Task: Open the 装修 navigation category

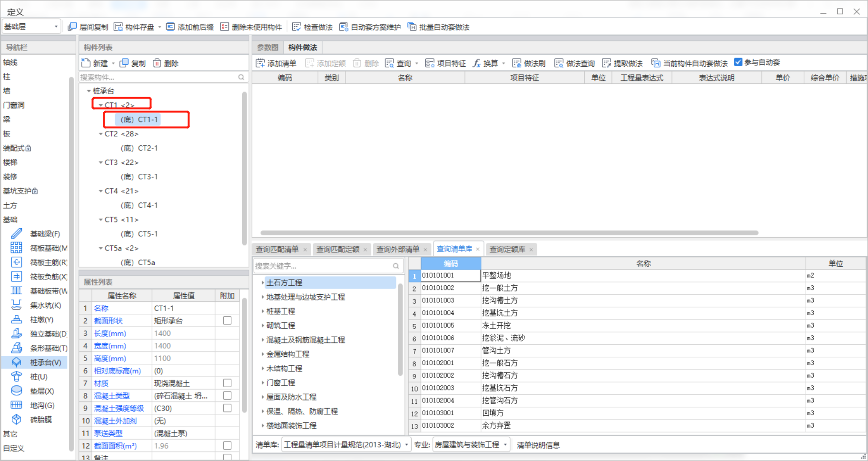Action: tap(10, 177)
